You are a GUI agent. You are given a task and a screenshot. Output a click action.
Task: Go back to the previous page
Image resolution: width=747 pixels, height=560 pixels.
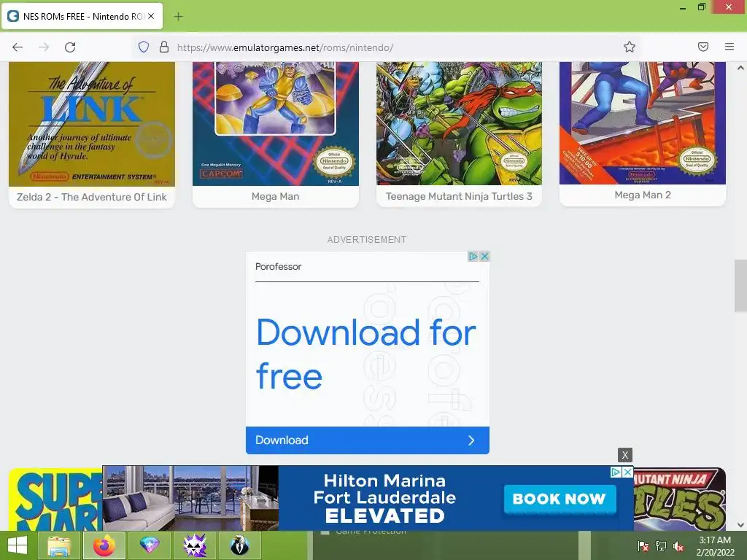click(18, 47)
